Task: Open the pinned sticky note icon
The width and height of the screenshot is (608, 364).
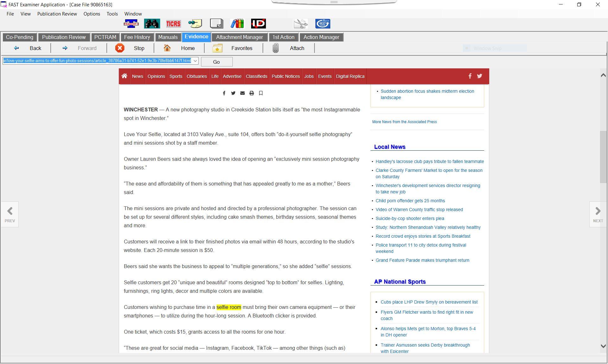Action: (x=195, y=24)
